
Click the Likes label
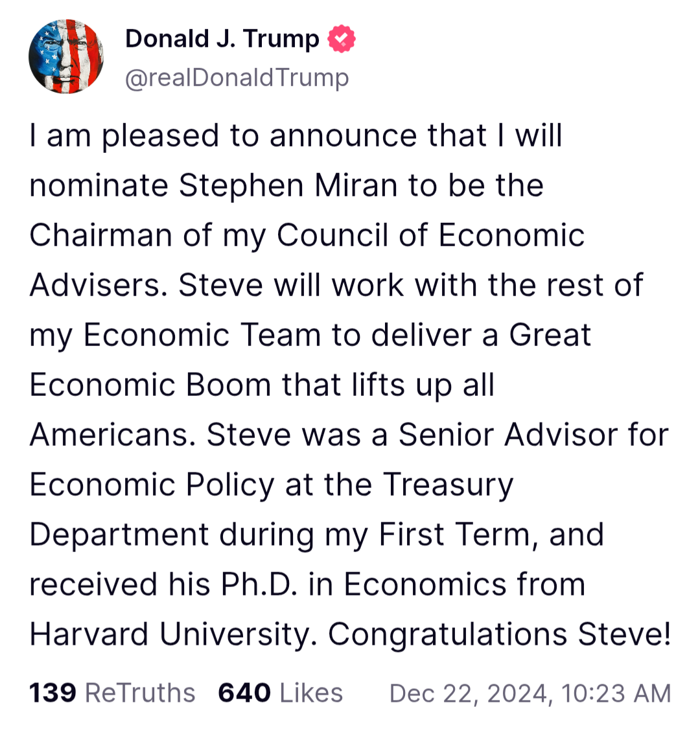pos(311,693)
